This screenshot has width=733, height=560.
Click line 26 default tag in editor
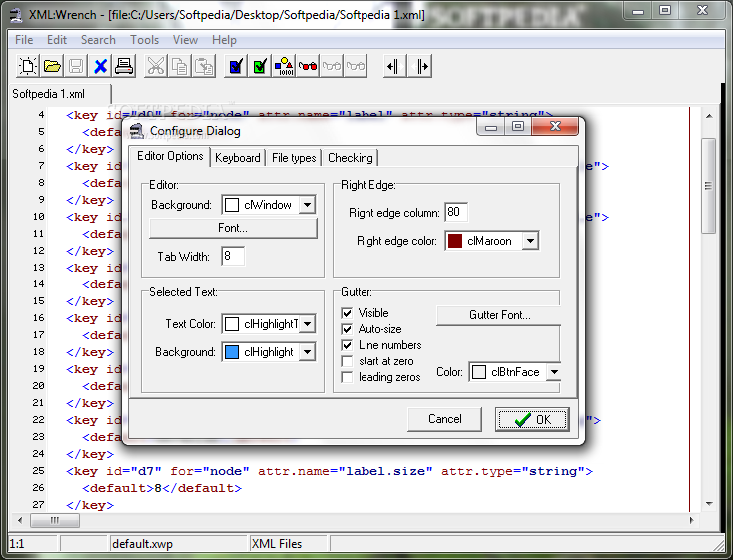click(x=162, y=488)
